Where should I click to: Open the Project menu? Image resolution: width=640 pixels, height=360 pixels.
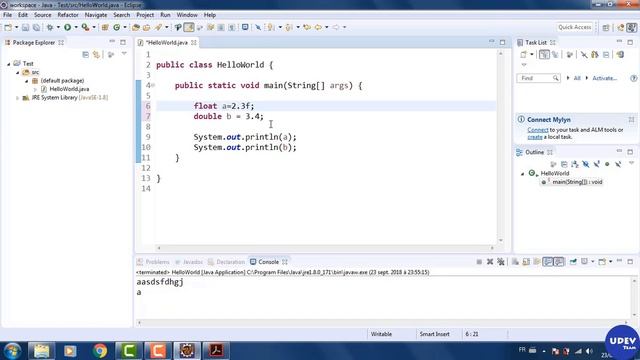[x=145, y=15]
